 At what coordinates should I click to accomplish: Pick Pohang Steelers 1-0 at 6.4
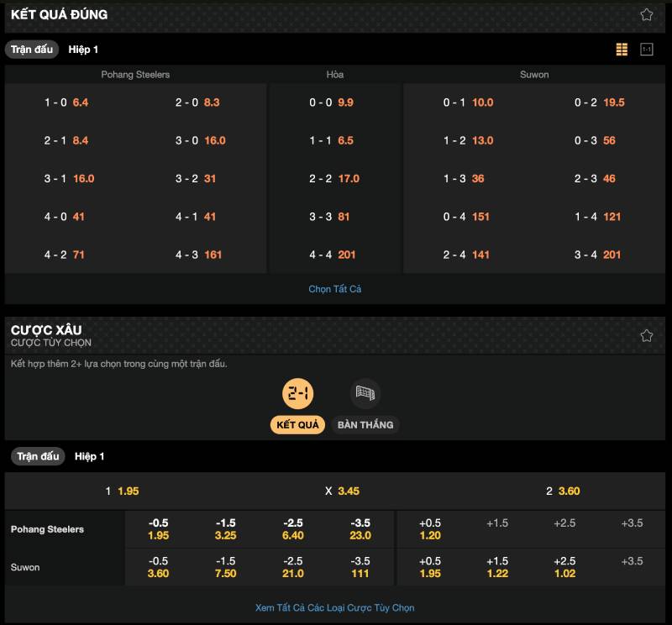(66, 102)
